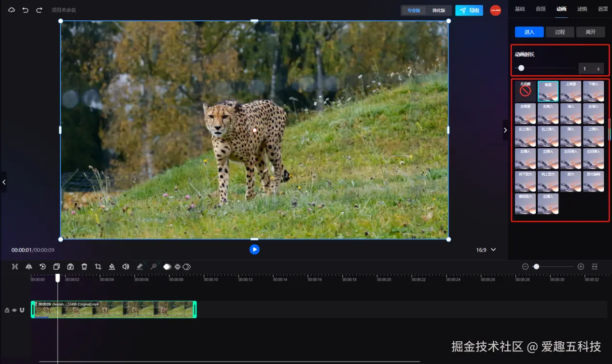612x364 pixels.
Task: Switch to 专业版 mode
Action: (414, 10)
